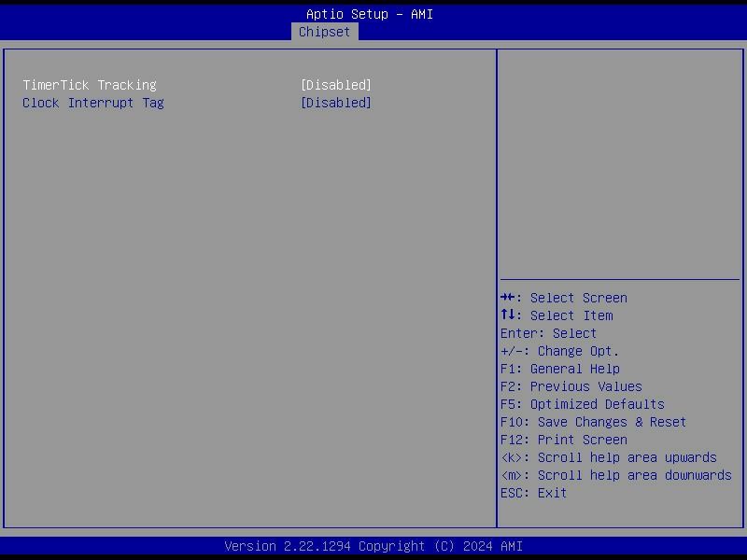Click the F1: General Help line

tap(560, 369)
